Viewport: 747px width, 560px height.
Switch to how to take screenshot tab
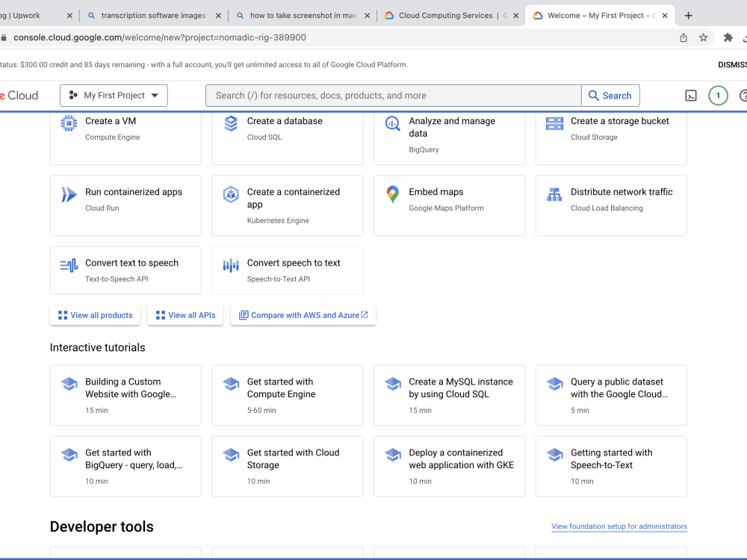pyautogui.click(x=303, y=16)
